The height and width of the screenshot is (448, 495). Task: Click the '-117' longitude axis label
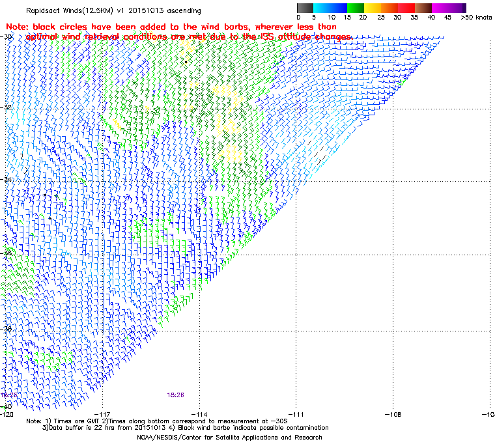pyautogui.click(x=103, y=414)
